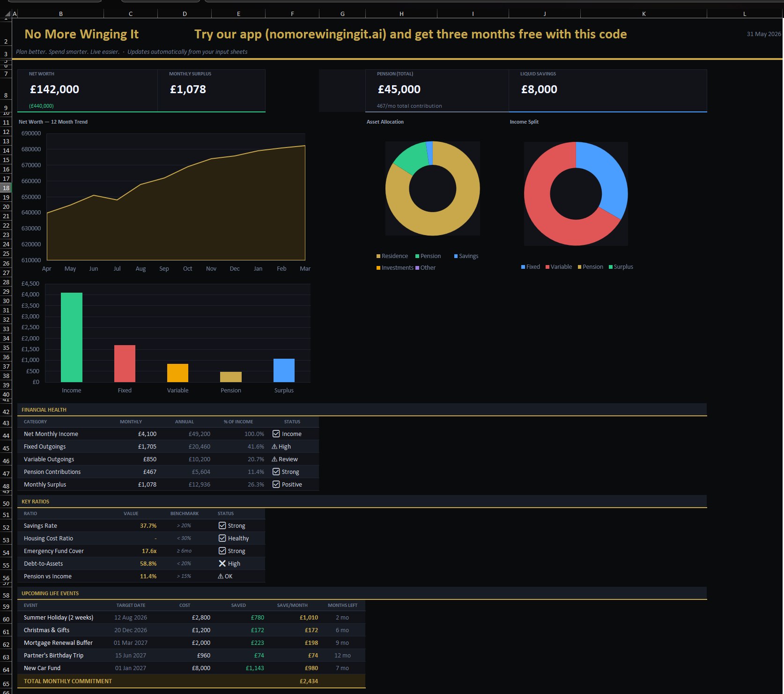Image resolution: width=784 pixels, height=694 pixels.
Task: Click the Liquid Savings card value
Action: click(539, 89)
